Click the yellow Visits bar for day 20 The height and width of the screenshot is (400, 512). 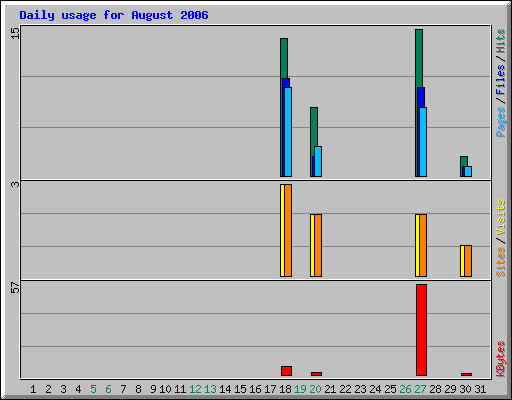pos(312,245)
